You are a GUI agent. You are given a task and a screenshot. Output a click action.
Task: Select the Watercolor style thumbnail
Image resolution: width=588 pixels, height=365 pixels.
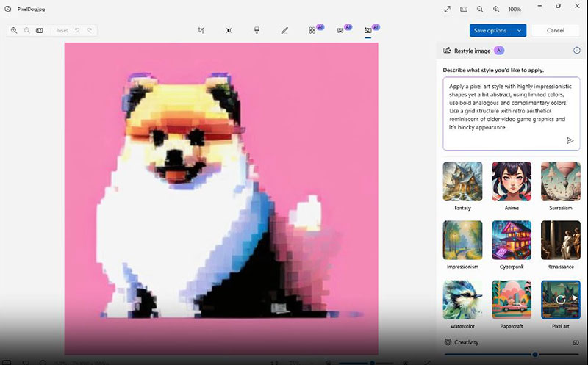[x=462, y=300]
